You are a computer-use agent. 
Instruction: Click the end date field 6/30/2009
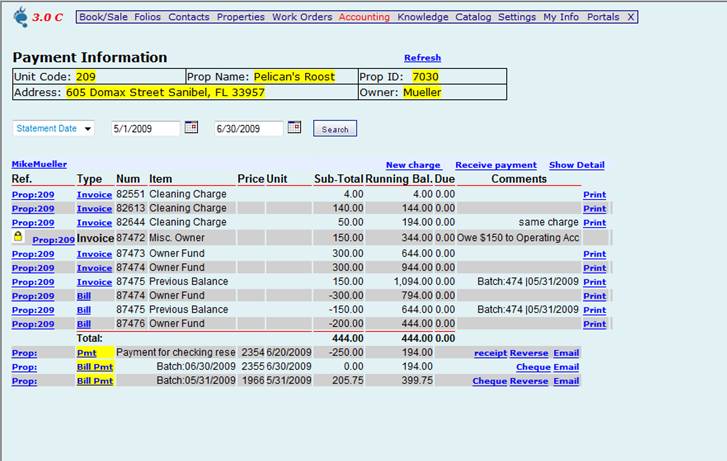(249, 128)
